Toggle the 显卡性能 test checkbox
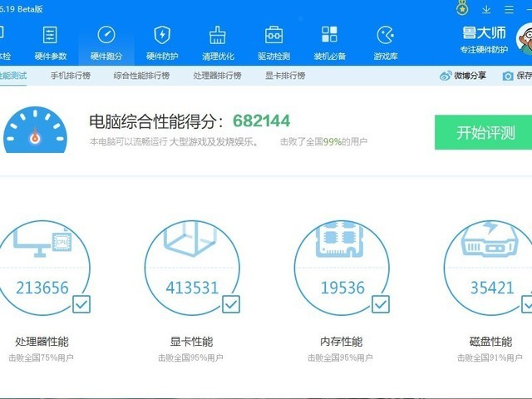Viewport: 532px width, 399px height. [231, 304]
